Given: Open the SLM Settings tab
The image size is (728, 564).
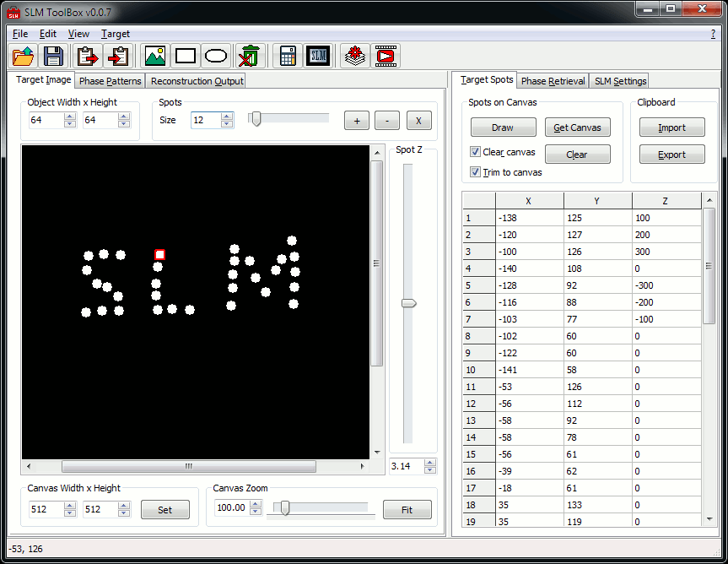Looking at the screenshot, I should coord(620,81).
